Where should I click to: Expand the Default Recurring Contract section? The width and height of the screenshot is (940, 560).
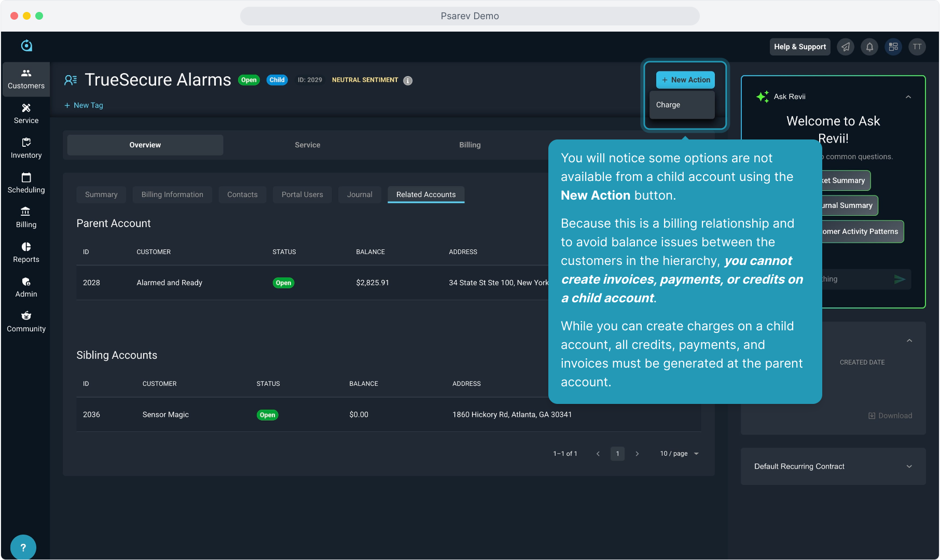point(909,466)
